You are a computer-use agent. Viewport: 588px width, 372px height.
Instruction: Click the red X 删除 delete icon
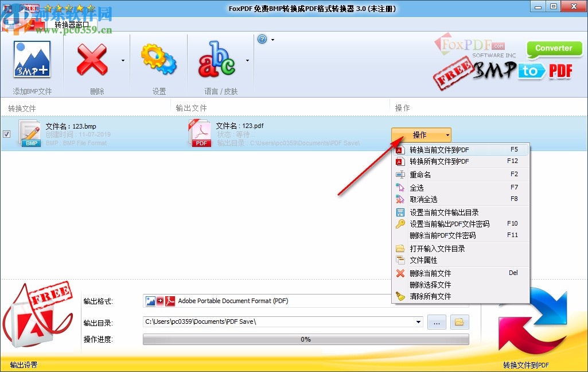91,60
